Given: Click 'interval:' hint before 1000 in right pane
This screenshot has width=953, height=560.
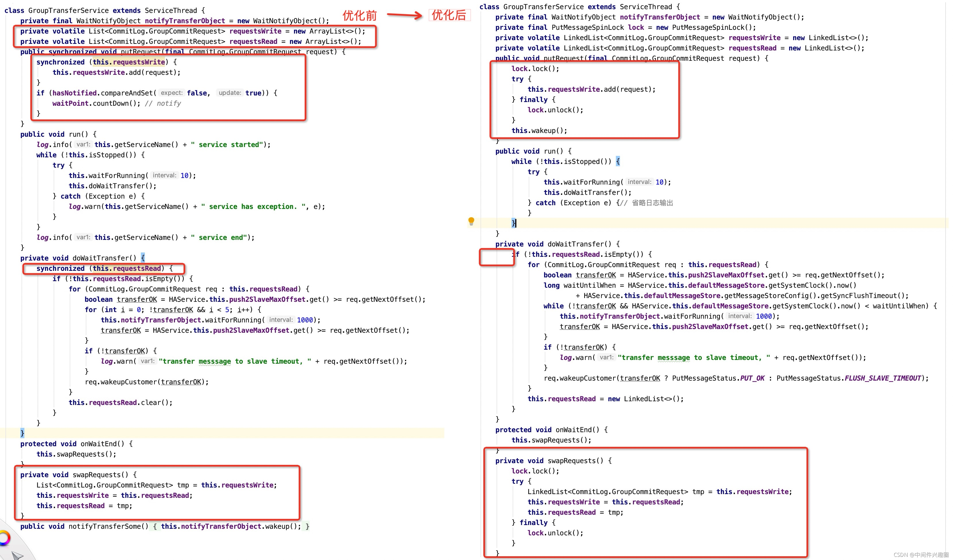Looking at the screenshot, I should (x=740, y=316).
